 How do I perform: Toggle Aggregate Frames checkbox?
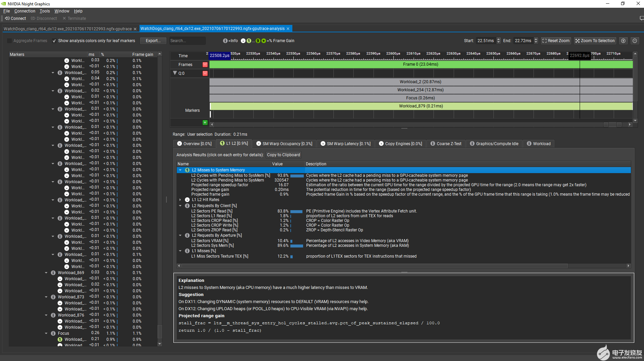[9, 41]
